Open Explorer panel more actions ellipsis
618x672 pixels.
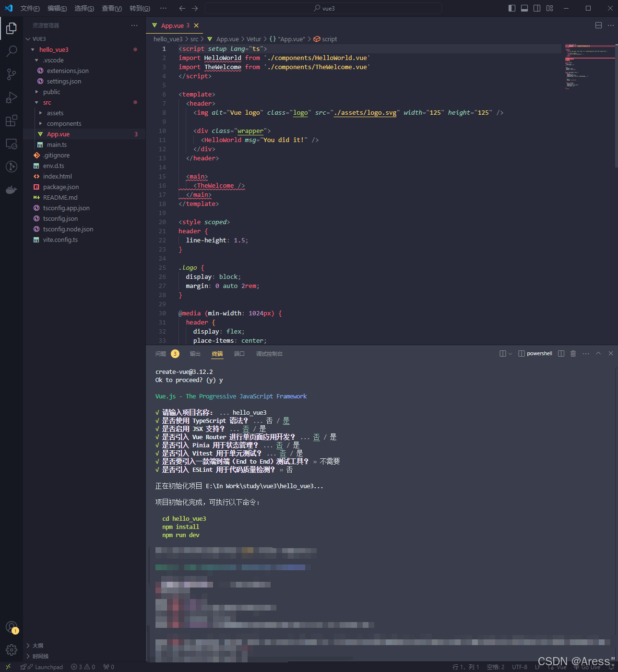134,25
